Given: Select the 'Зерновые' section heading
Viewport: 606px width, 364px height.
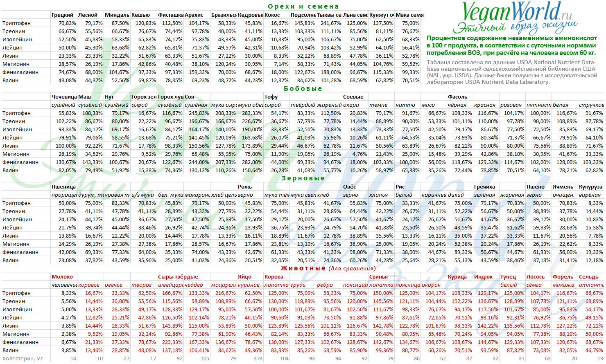Looking at the screenshot, I should pyautogui.click(x=303, y=178).
